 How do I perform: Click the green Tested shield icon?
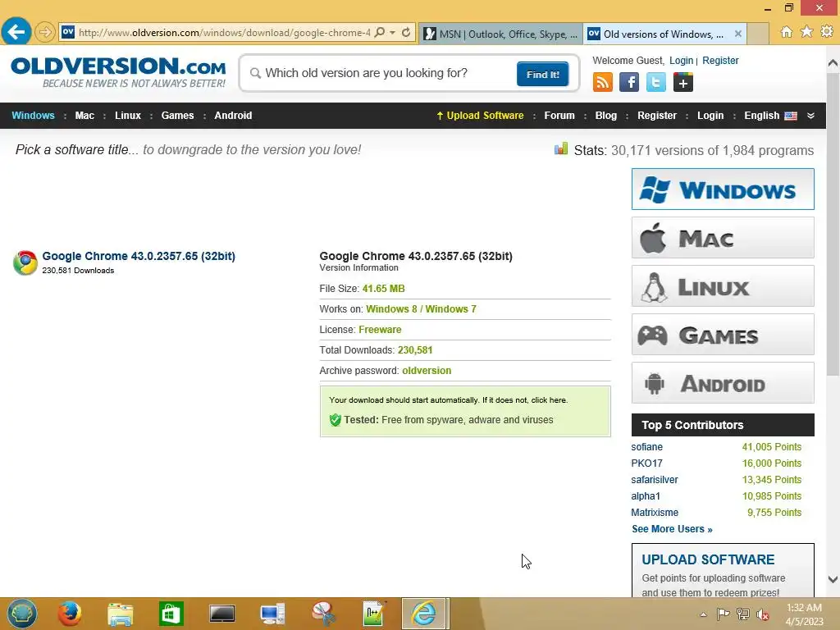tap(336, 420)
